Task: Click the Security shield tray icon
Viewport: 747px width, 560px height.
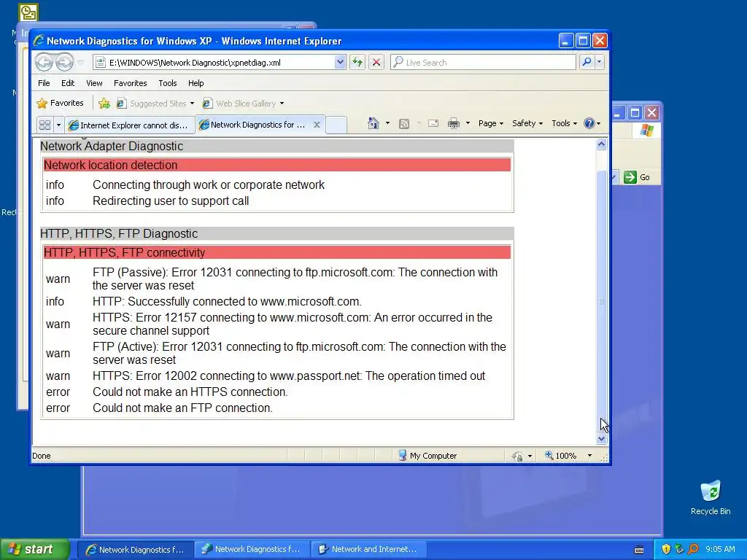Action: pos(666,549)
